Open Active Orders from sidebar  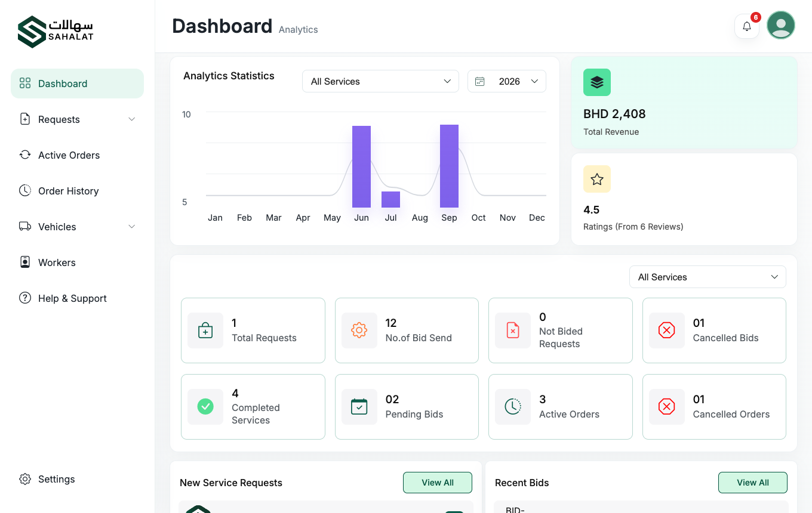click(77, 155)
